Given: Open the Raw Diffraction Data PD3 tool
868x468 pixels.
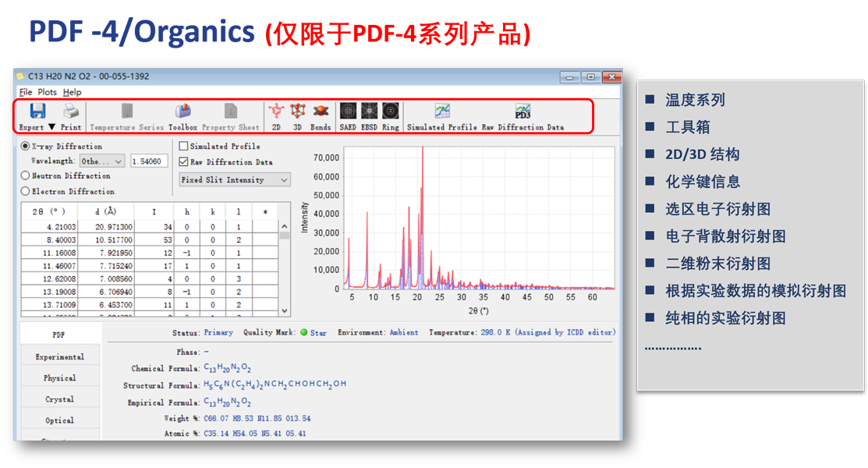Looking at the screenshot, I should (523, 117).
